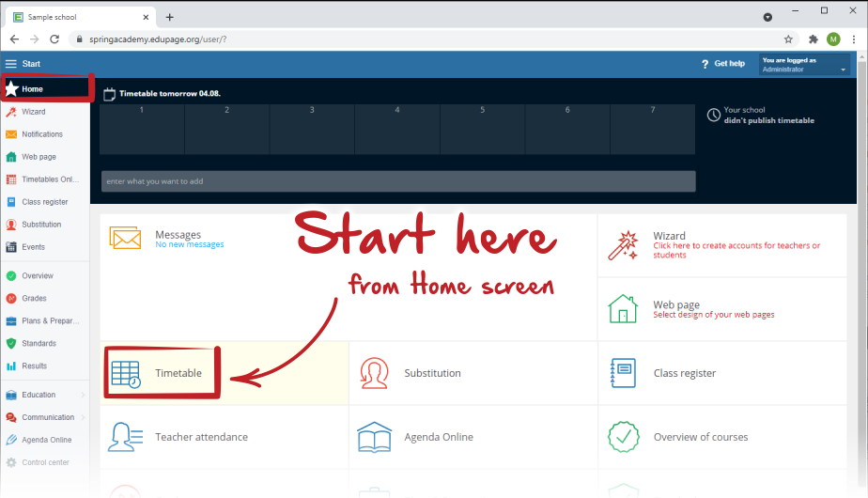The image size is (868, 498).
Task: Click the Start label in top bar
Action: tap(31, 64)
